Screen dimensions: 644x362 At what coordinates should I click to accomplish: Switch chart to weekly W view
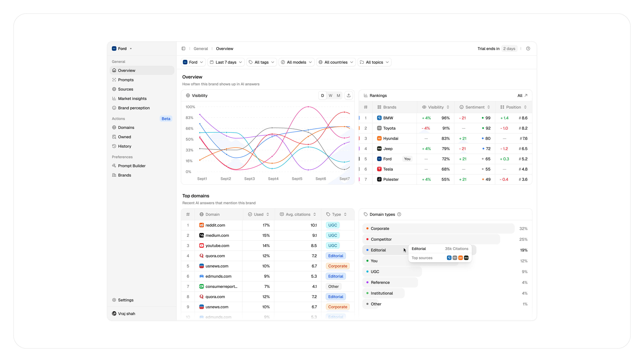click(330, 95)
